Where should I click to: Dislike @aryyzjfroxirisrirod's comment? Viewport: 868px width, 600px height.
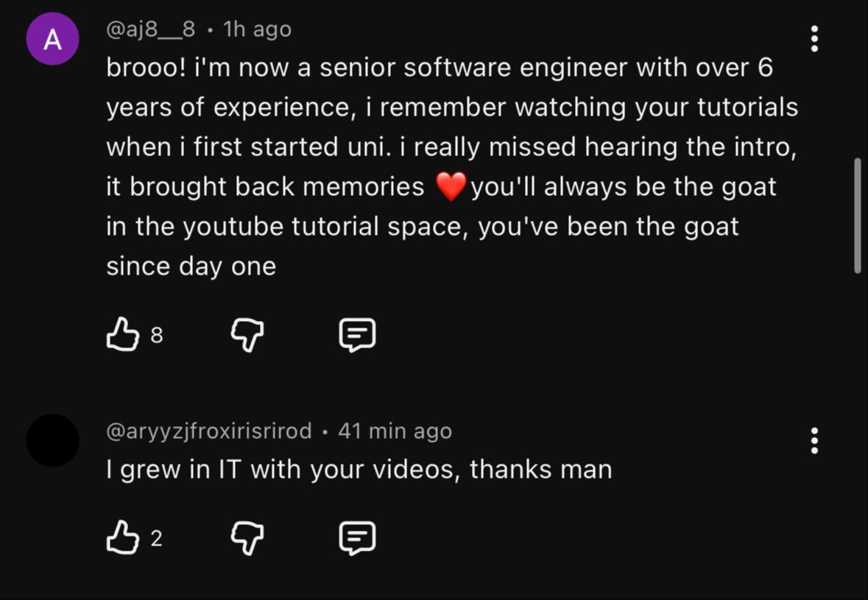(x=247, y=539)
